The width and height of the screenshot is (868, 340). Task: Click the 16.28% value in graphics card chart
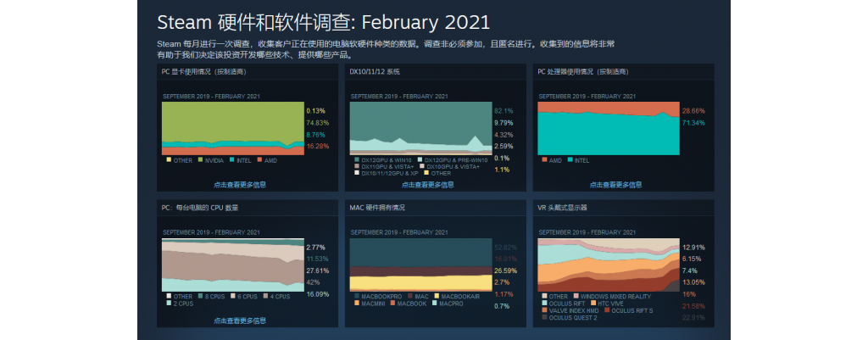317,146
